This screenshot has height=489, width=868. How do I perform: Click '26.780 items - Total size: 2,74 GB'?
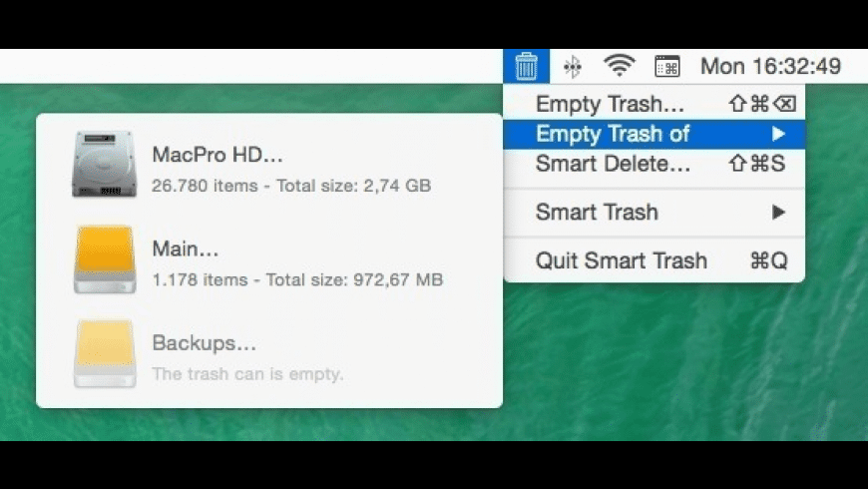point(291,186)
